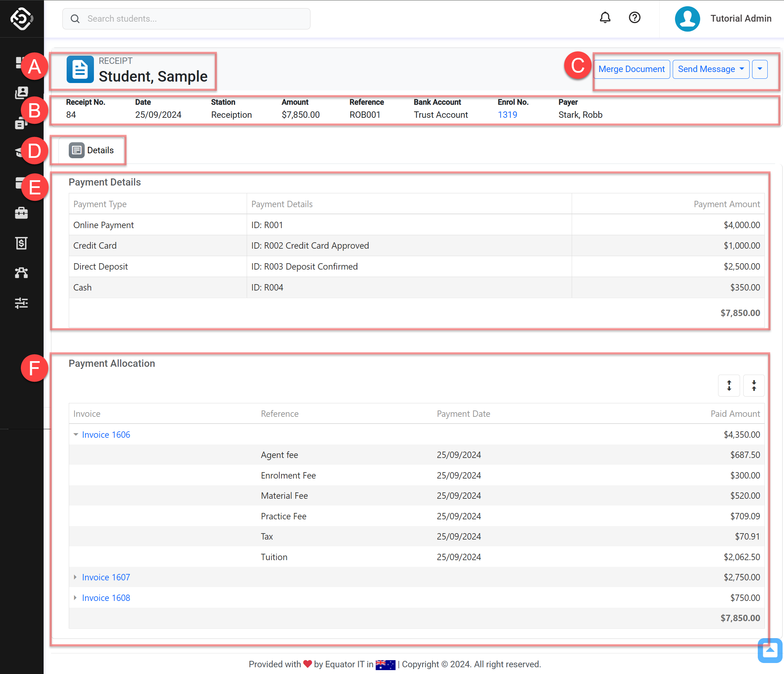The image size is (784, 674).
Task: Open the dollar finance sidebar icon
Action: (x=21, y=243)
